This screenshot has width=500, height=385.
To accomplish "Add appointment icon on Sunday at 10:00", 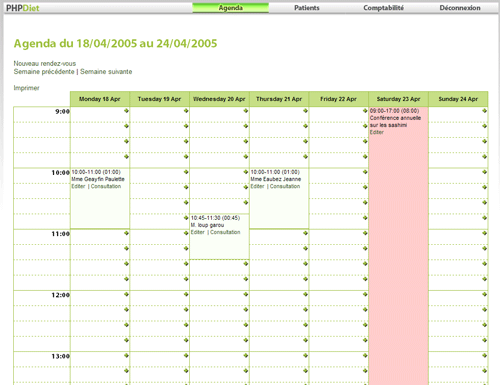I will 484,172.
